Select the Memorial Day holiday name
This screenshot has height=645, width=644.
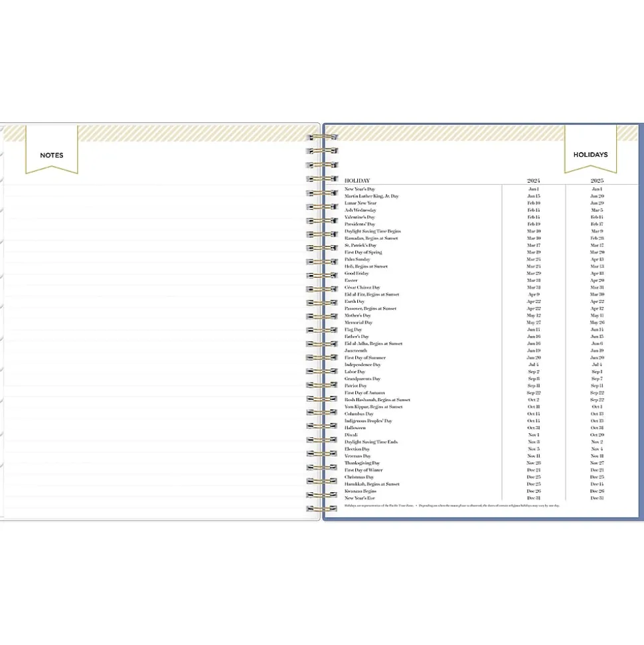tap(359, 323)
